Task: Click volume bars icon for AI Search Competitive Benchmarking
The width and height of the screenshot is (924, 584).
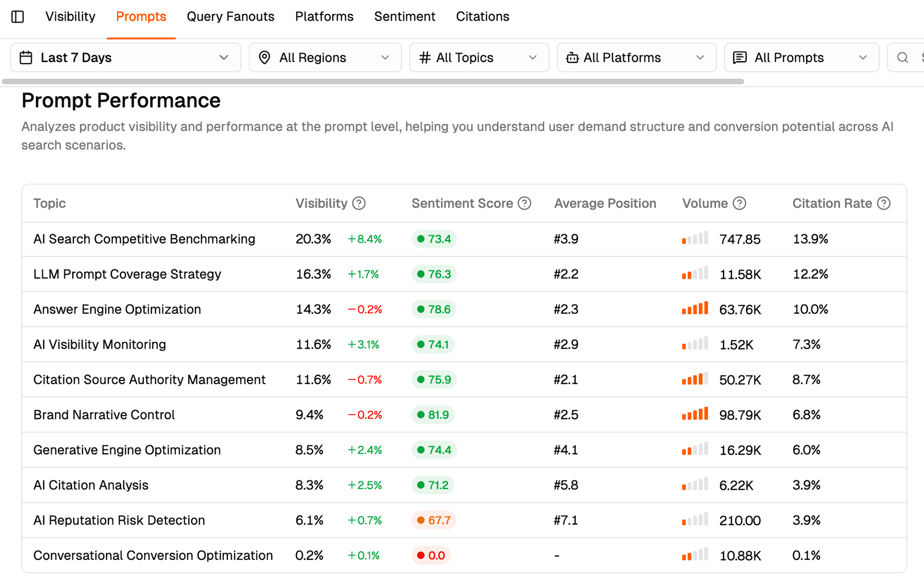Action: tap(695, 238)
